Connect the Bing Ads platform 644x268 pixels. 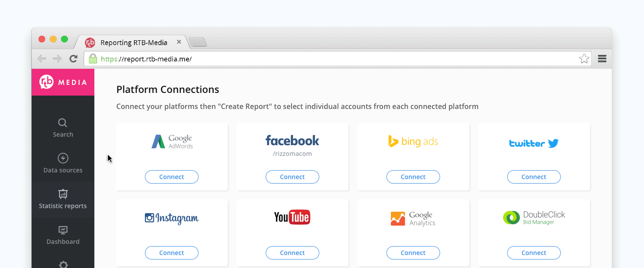(x=413, y=177)
